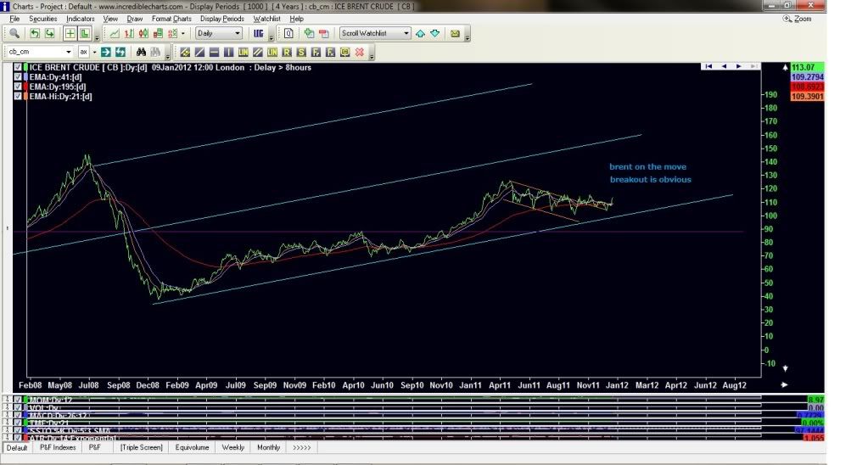Open the chart type dropdown arrow

pyautogui.click(x=183, y=33)
